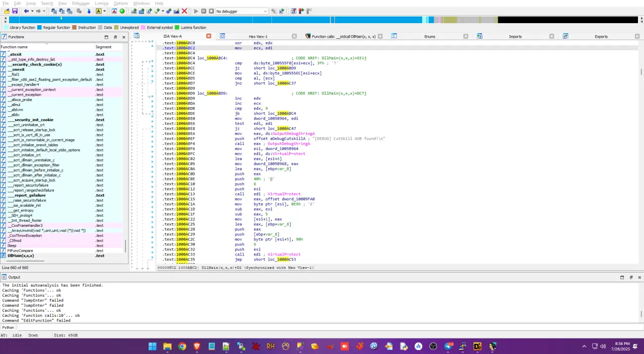
Task: Click the Enums tab icon
Action: 394,36
